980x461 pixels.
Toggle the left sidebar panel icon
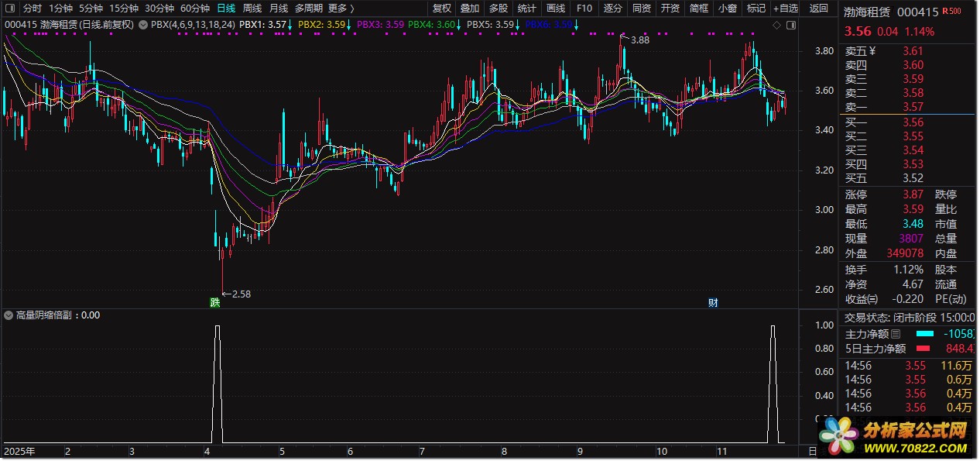(9, 9)
